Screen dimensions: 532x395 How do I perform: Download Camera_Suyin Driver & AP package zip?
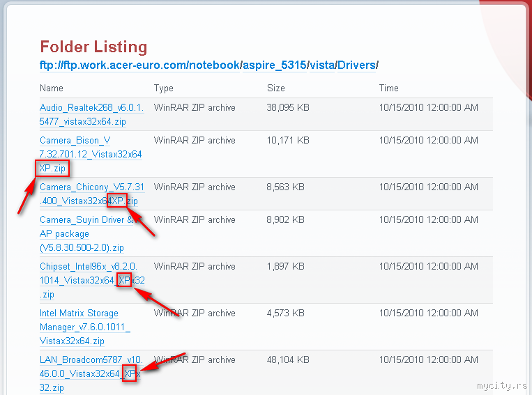(x=87, y=233)
